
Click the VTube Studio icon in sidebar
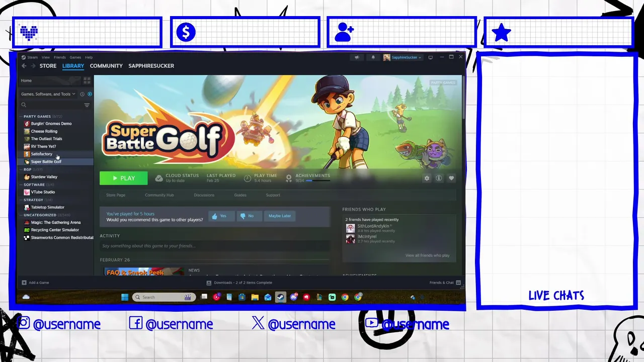[27, 192]
